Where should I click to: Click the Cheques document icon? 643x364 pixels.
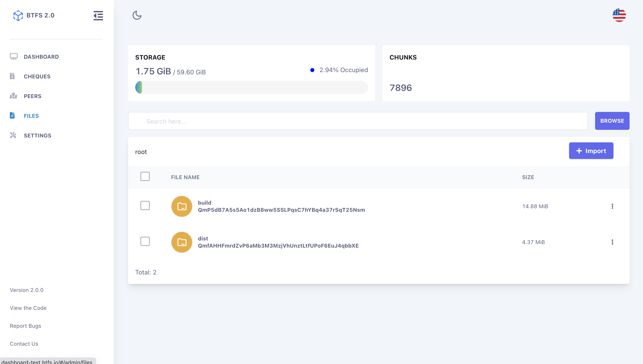pos(12,76)
